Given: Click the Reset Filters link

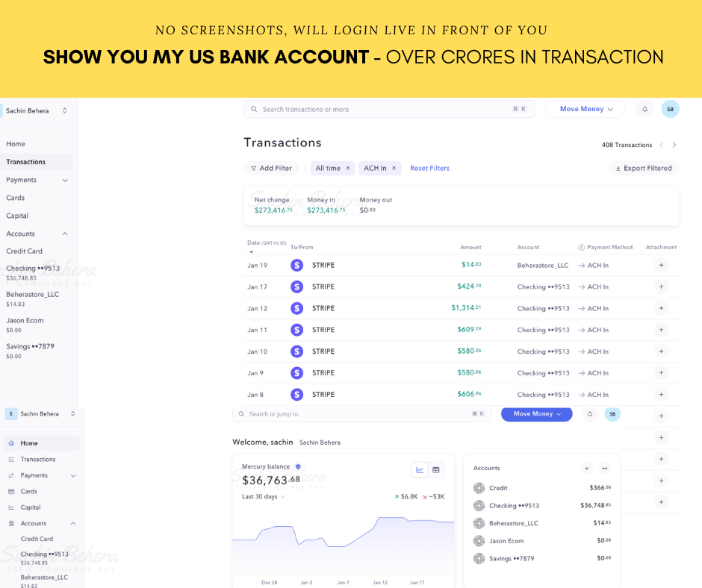Looking at the screenshot, I should pos(429,169).
